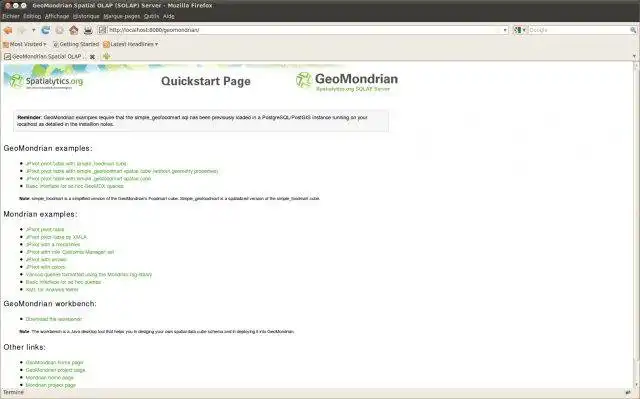The height and width of the screenshot is (399, 640).
Task: Open the list-all-tabs dropdown arrow
Action: [634, 56]
